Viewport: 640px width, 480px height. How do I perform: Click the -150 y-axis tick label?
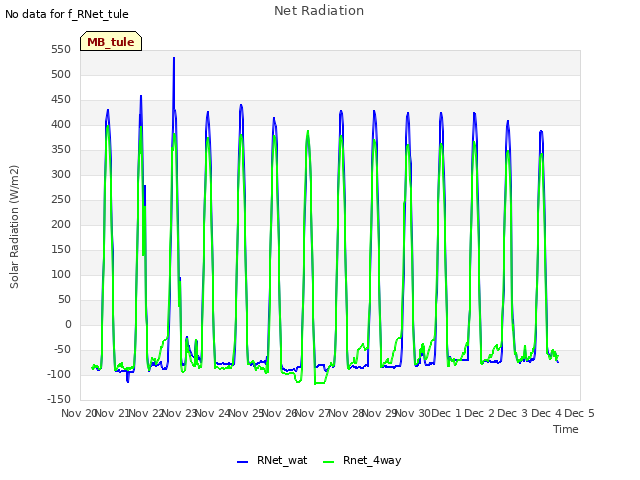coord(59,399)
